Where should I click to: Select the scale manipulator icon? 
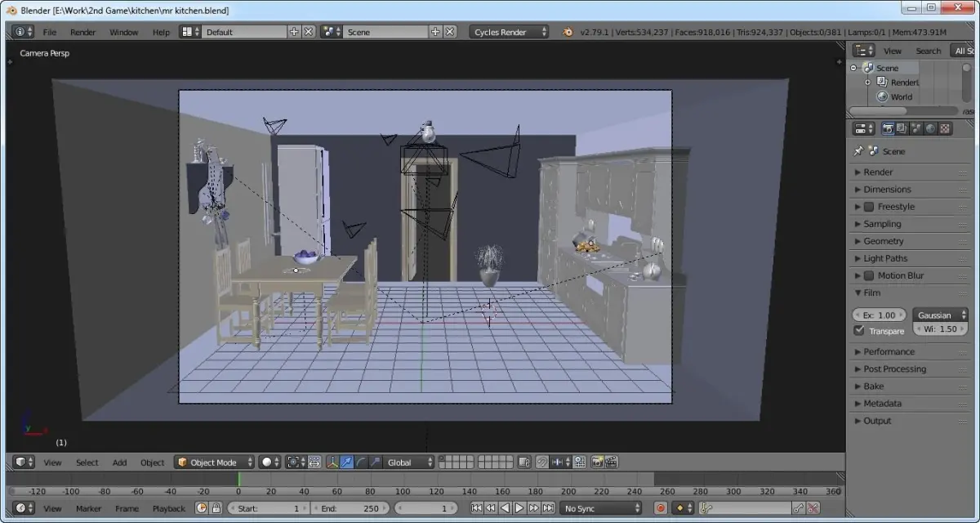374,463
